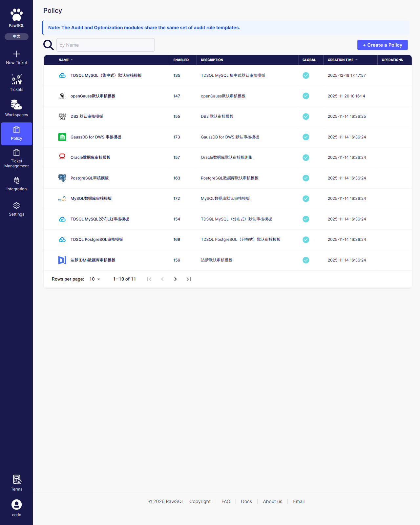Open the DB2 默认审核模板 policy name
Image resolution: width=420 pixels, height=525 pixels.
(x=87, y=116)
